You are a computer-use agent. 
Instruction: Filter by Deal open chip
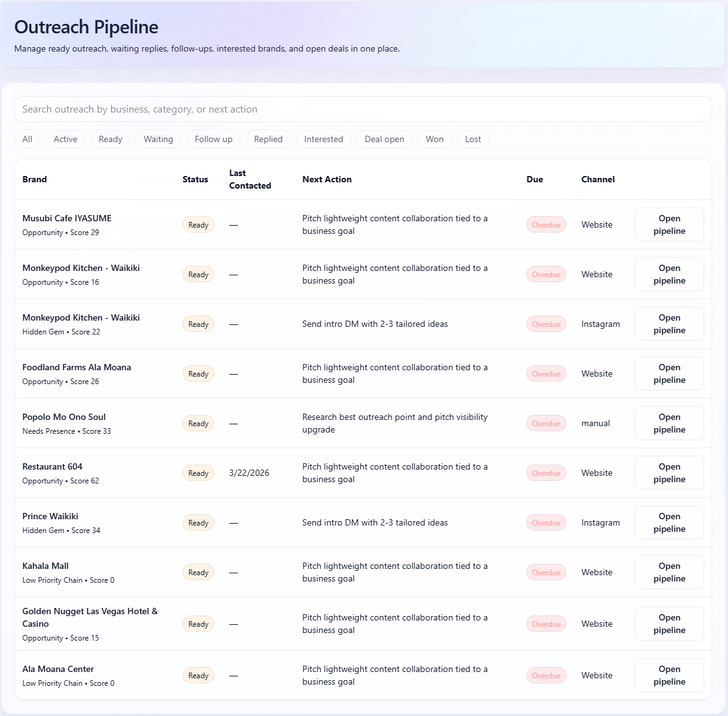384,140
